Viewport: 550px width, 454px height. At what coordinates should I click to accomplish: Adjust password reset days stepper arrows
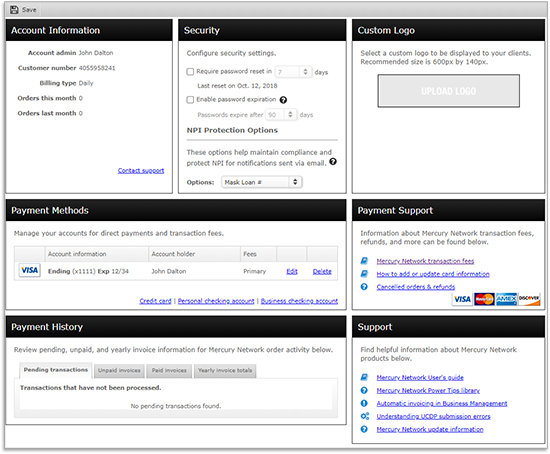(x=306, y=72)
